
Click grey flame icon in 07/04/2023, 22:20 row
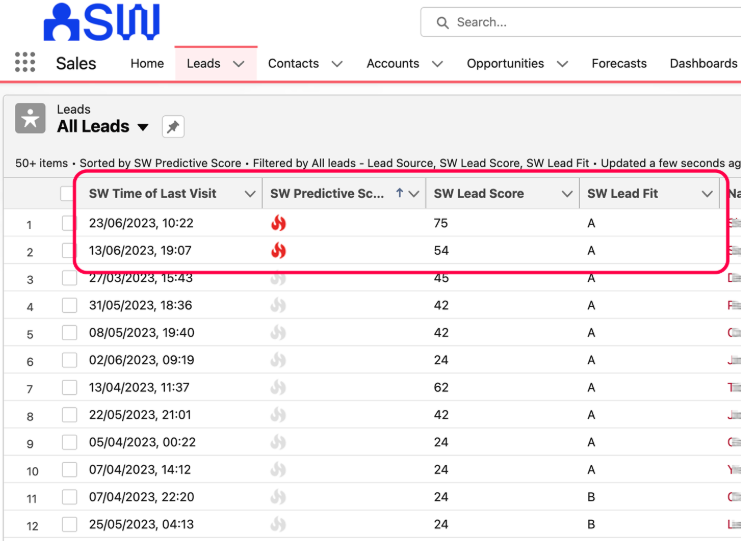[278, 497]
